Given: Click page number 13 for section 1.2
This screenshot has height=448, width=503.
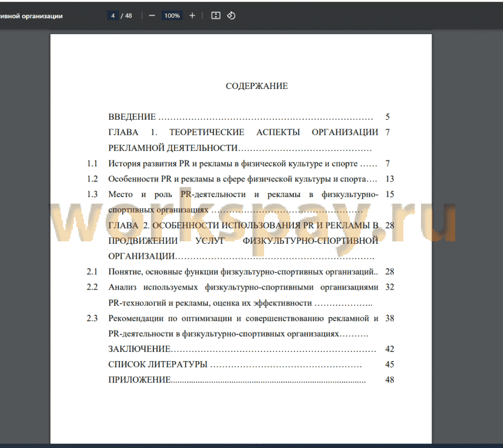Looking at the screenshot, I should [x=389, y=179].
